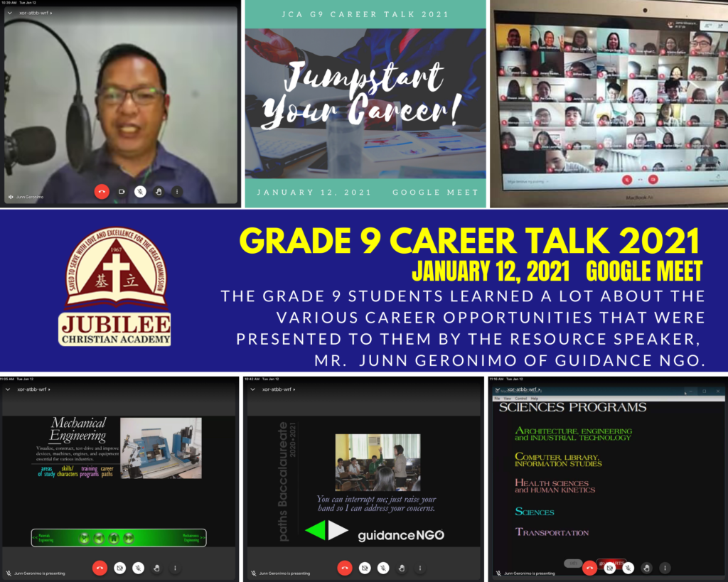
Task: Open Control menu in Sciences Programs window
Action: tap(521, 399)
